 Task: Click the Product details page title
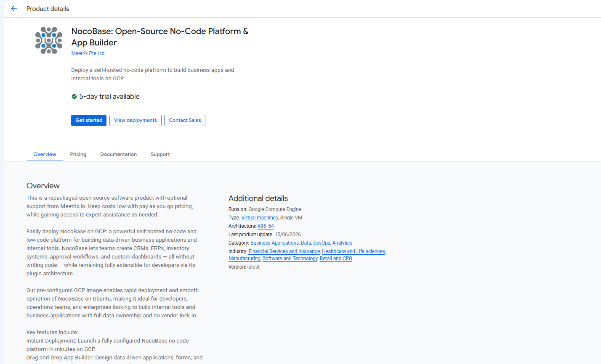pos(48,9)
